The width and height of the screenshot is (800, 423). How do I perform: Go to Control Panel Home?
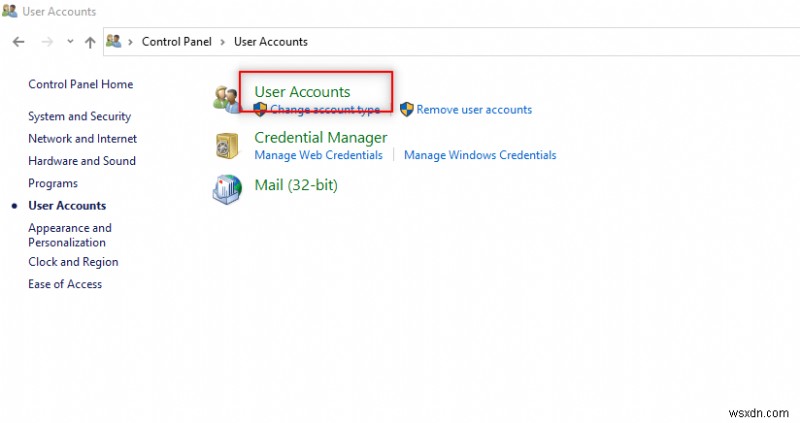80,85
